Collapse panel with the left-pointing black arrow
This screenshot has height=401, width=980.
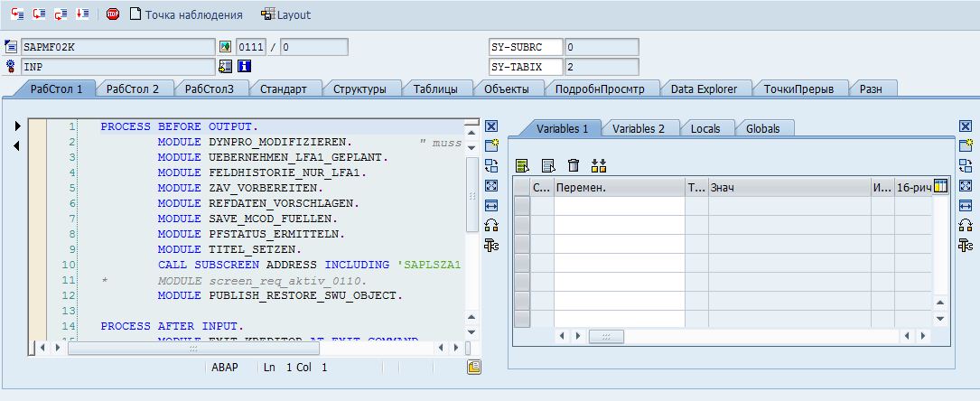[16, 145]
